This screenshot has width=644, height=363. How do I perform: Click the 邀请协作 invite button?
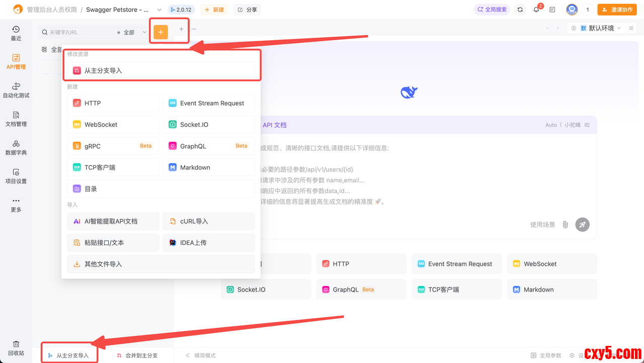tap(617, 10)
